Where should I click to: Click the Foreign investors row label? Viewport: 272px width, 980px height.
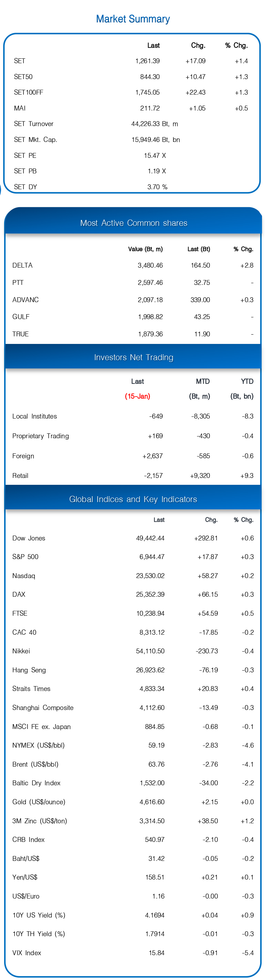(x=23, y=456)
